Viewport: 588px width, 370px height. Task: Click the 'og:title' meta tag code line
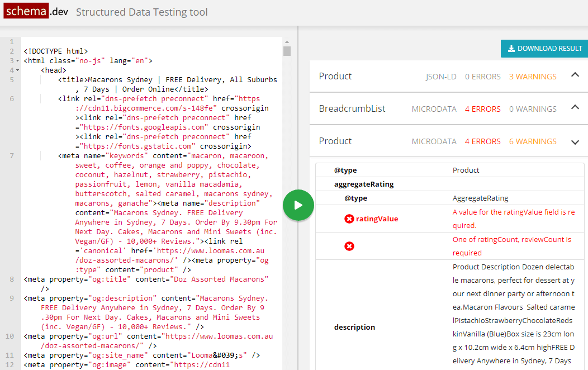point(146,279)
